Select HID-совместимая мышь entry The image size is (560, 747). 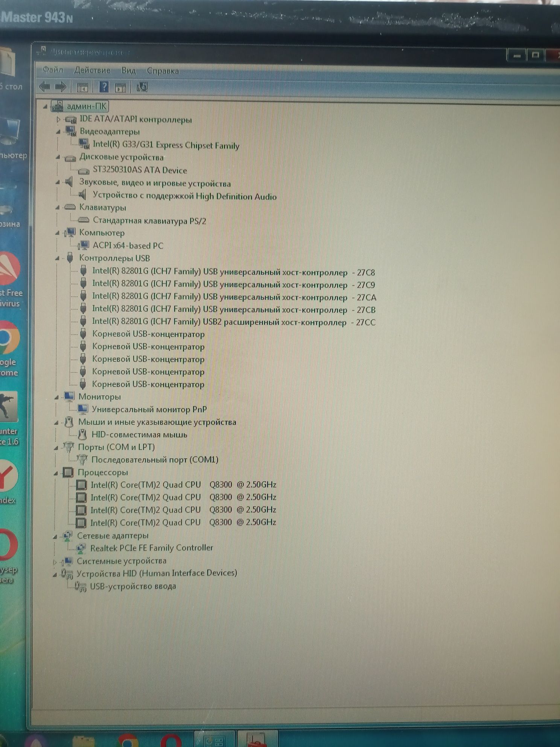point(139,434)
